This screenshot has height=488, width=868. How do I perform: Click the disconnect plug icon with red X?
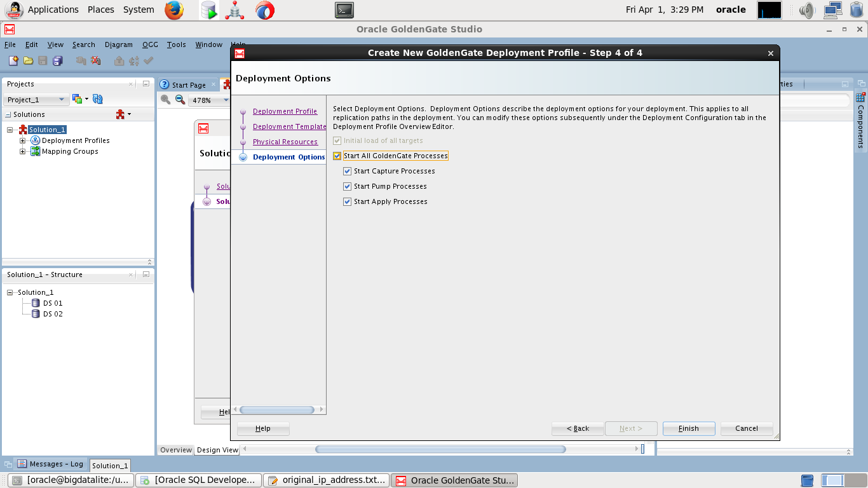[x=96, y=60]
